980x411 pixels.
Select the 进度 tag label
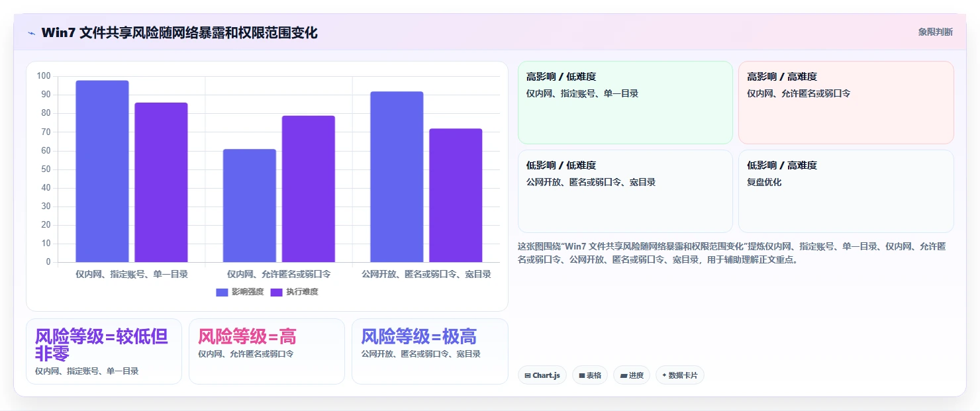click(636, 375)
